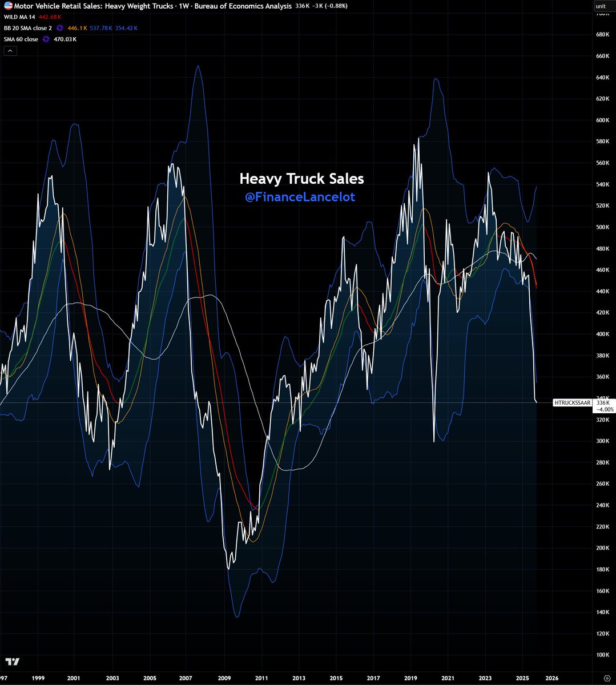Click BB basis value 446.1K
The height and width of the screenshot is (685, 616).
coord(77,28)
